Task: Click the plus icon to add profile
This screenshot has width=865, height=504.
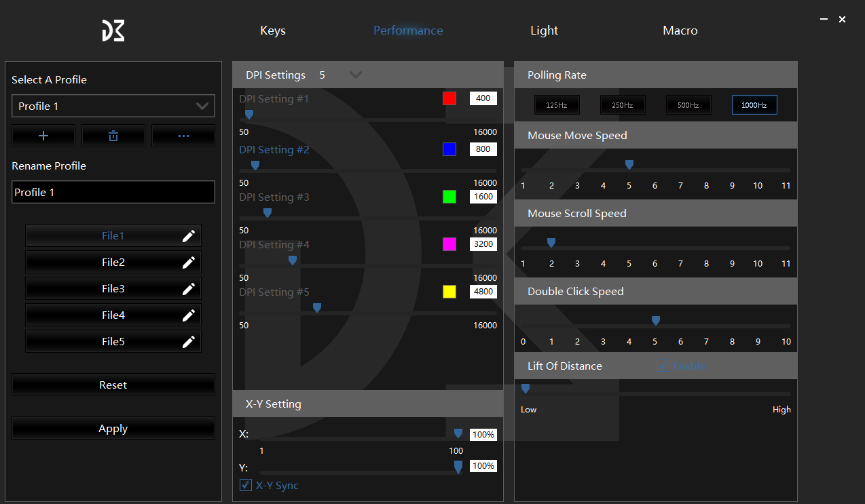Action: tap(43, 136)
